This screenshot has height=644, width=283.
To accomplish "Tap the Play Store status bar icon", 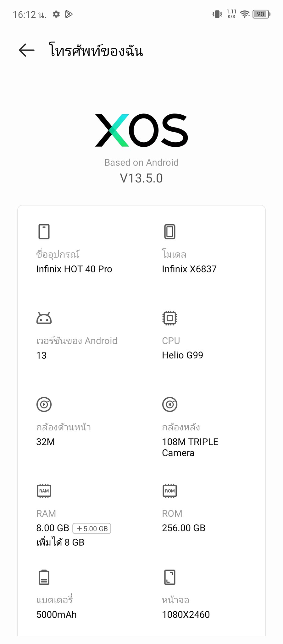I will pos(69,14).
